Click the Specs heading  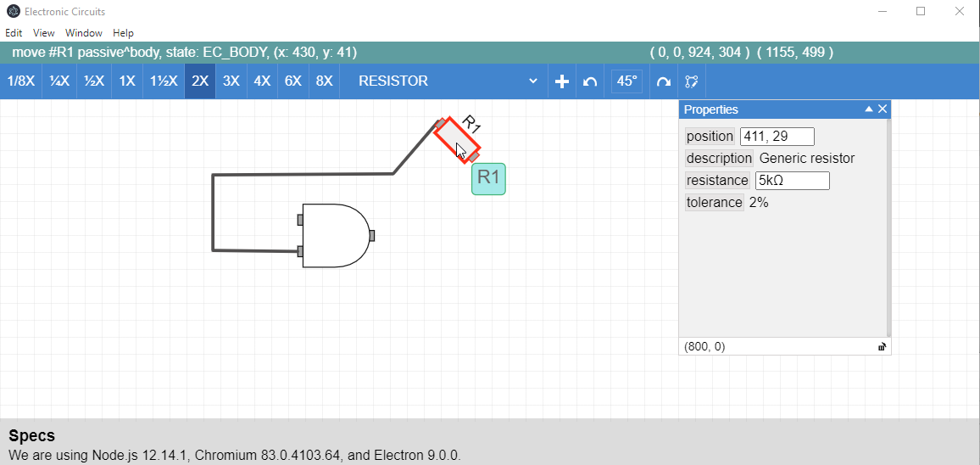pos(32,435)
